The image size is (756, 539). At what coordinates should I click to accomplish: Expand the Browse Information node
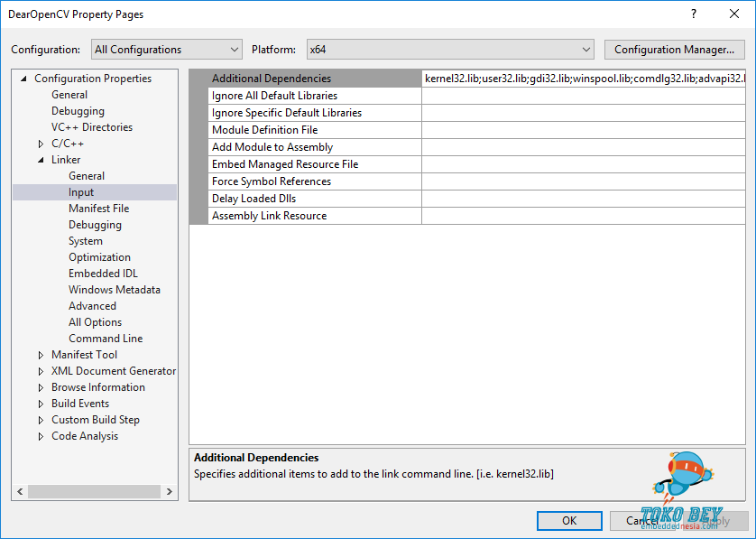click(x=41, y=387)
